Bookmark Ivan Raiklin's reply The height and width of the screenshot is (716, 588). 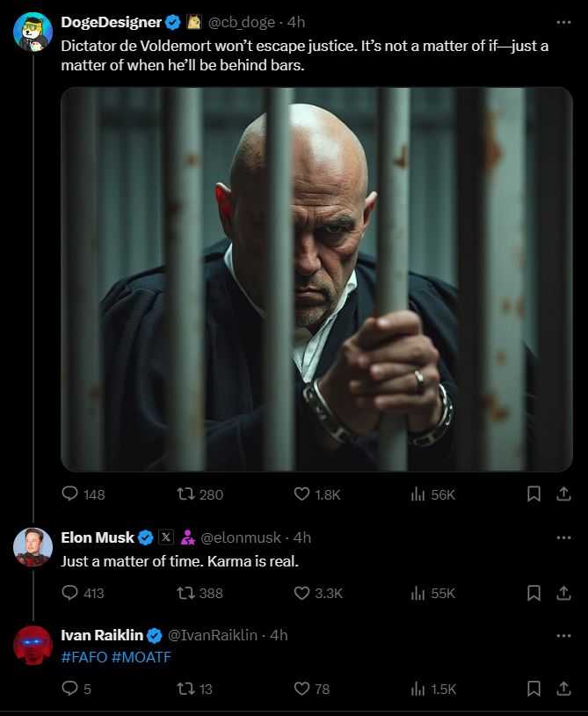(534, 689)
